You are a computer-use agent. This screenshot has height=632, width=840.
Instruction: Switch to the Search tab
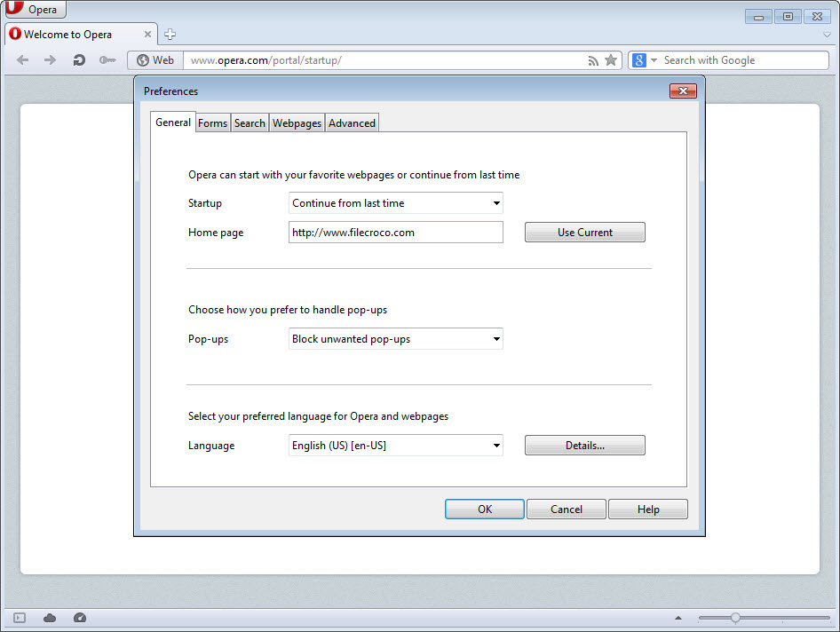250,123
